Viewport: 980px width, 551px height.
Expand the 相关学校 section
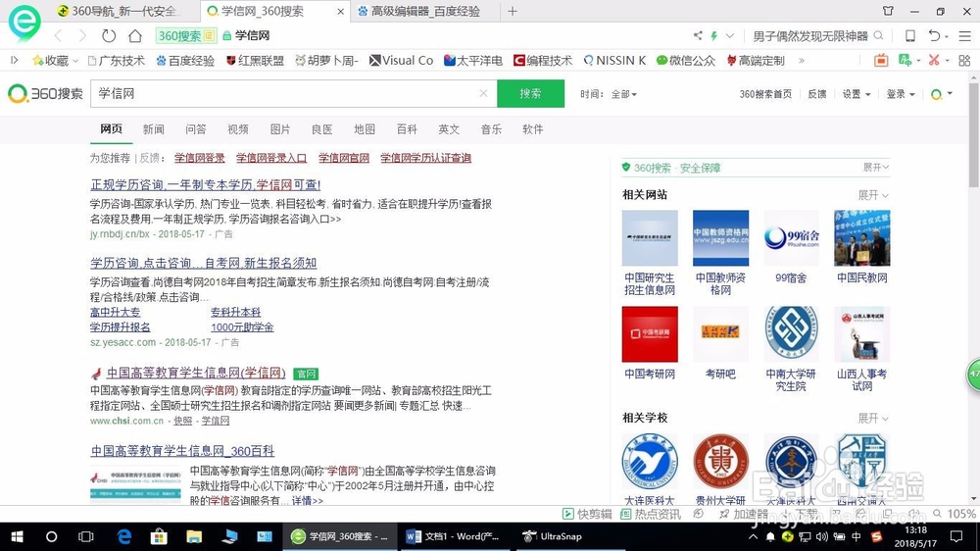[x=873, y=418]
